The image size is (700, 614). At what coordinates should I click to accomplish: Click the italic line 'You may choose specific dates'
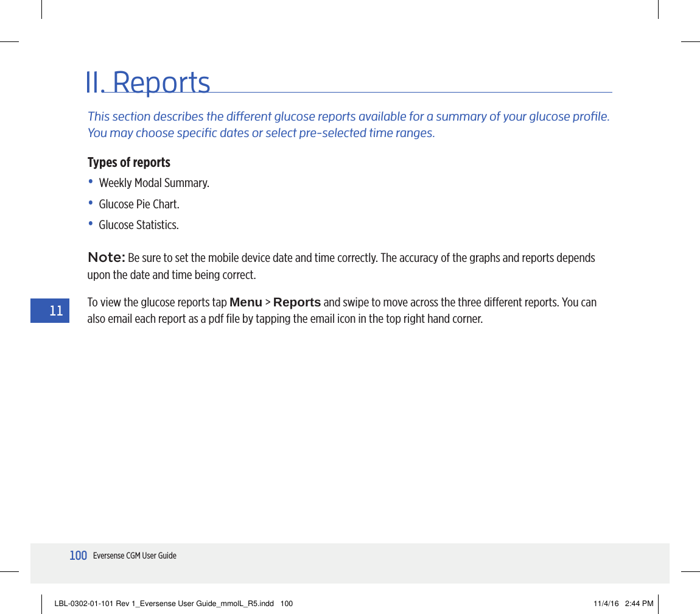tap(261, 133)
